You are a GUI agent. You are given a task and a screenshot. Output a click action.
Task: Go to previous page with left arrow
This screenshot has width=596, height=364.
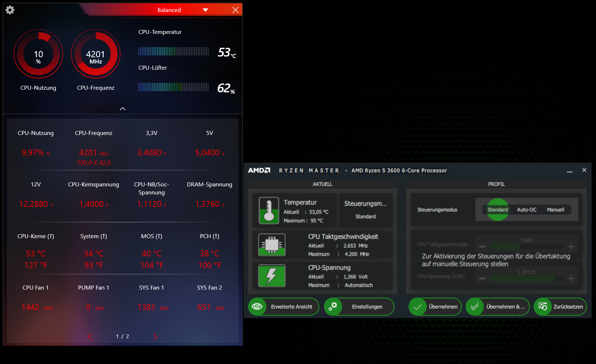click(x=90, y=337)
